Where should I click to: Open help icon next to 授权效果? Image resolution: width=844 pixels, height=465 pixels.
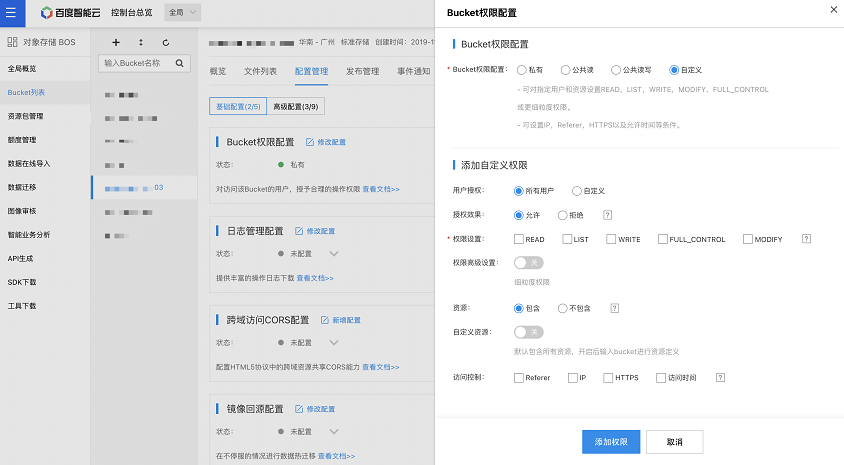pyautogui.click(x=608, y=215)
